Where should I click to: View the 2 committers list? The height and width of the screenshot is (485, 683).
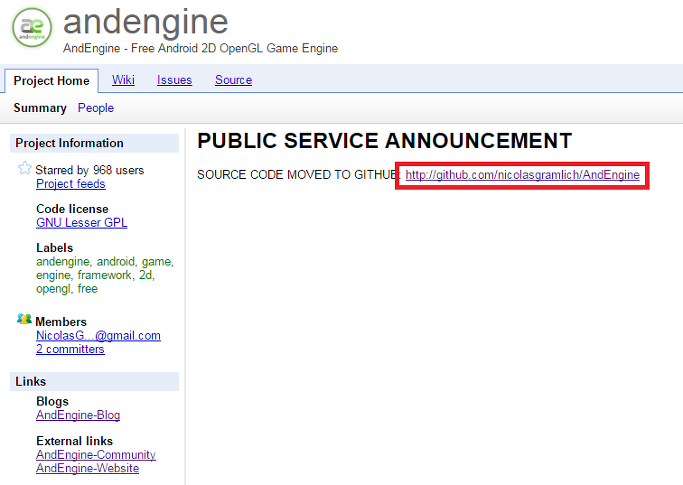(70, 349)
